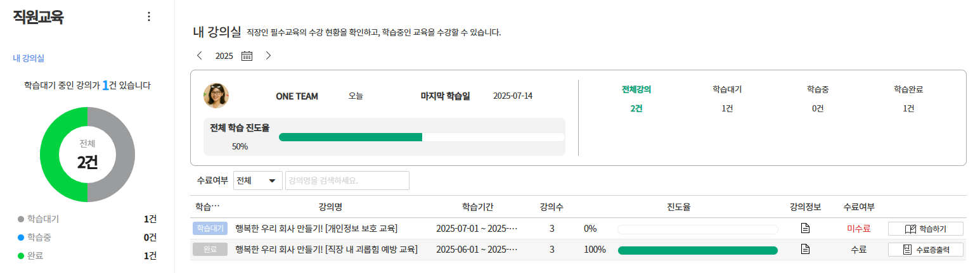The image size is (980, 273).
Task: Click the 개인정보 보호 교육 course title
Action: click(316, 229)
